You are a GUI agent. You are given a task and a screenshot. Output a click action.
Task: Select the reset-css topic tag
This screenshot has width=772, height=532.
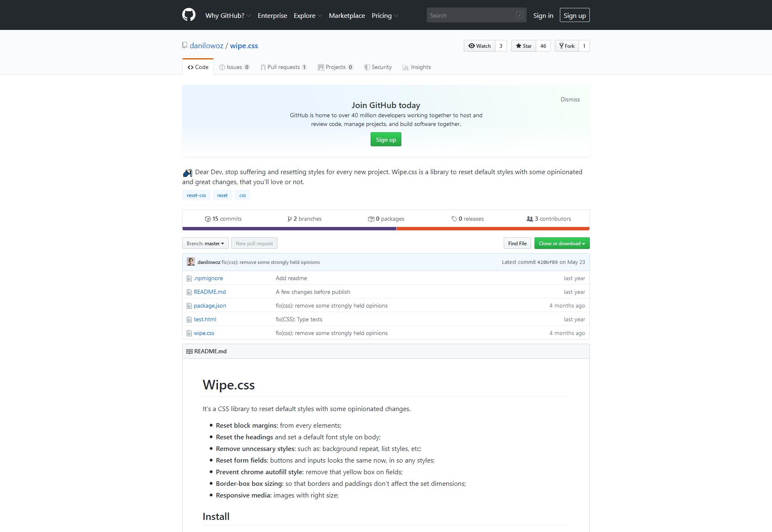196,195
